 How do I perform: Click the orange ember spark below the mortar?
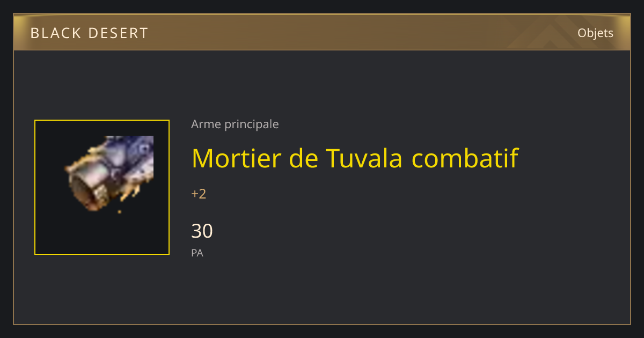point(119,212)
